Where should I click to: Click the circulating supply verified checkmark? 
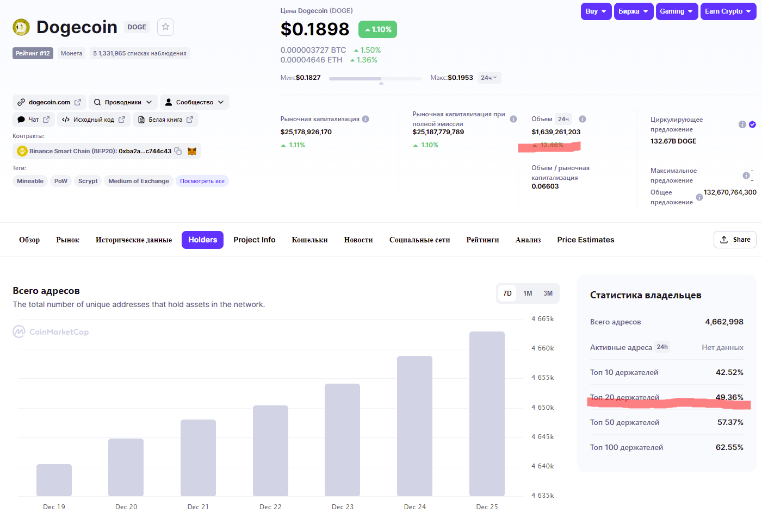pyautogui.click(x=752, y=124)
